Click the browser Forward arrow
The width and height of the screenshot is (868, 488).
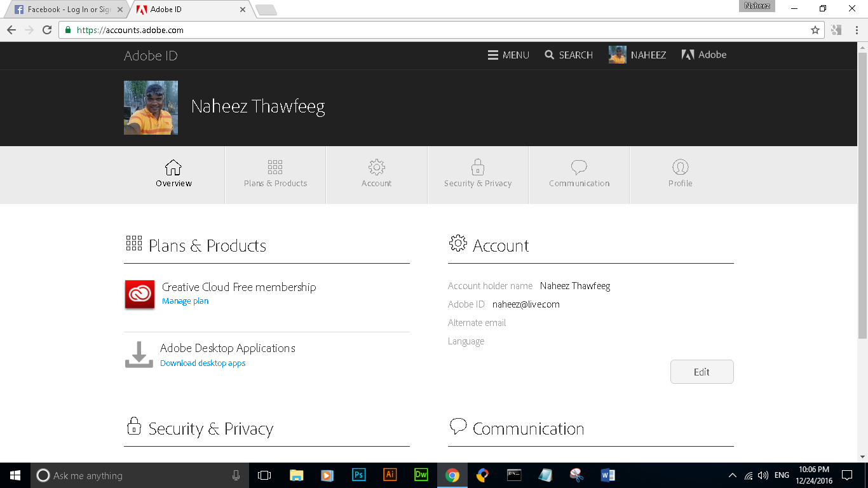[x=29, y=30]
